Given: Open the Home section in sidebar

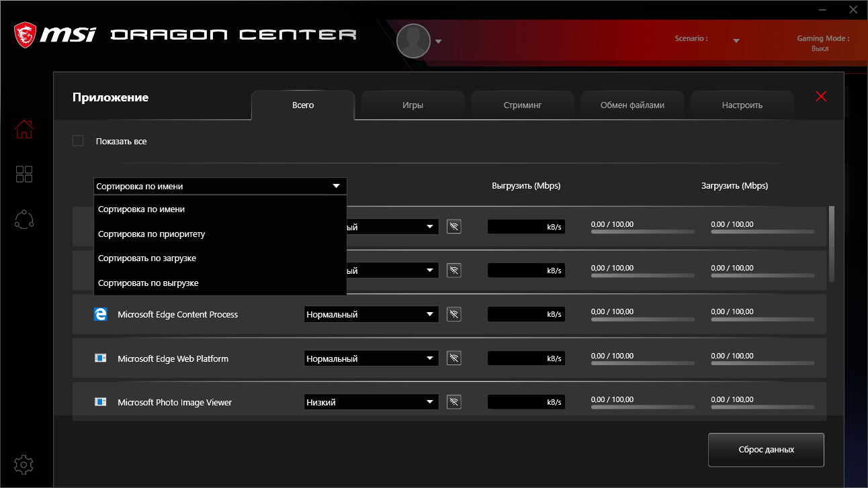Looking at the screenshot, I should [x=24, y=129].
